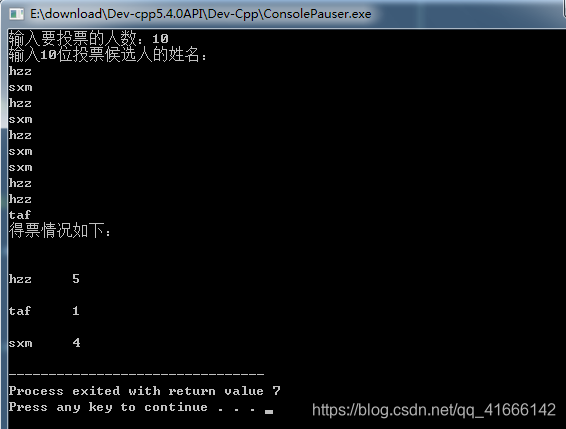The image size is (566, 429).
Task: Click the console icon in the title bar
Action: pyautogui.click(x=16, y=14)
